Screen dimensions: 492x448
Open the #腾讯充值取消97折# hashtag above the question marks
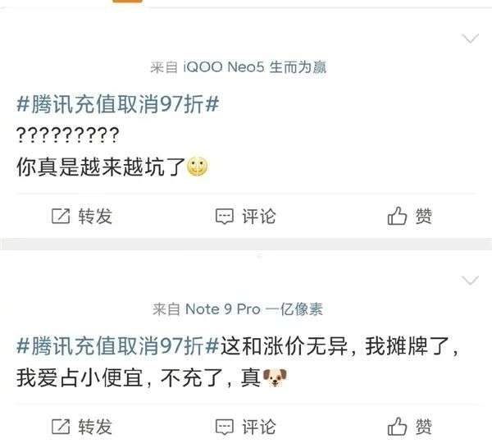coord(117,104)
